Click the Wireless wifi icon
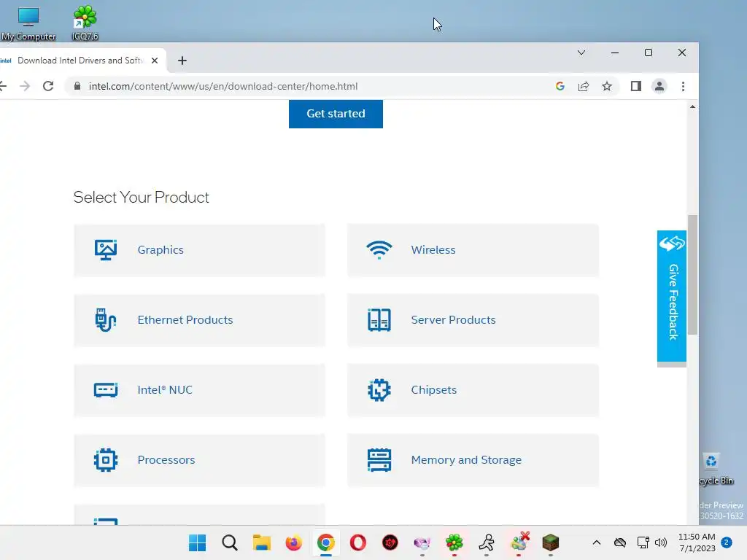 [x=379, y=250]
